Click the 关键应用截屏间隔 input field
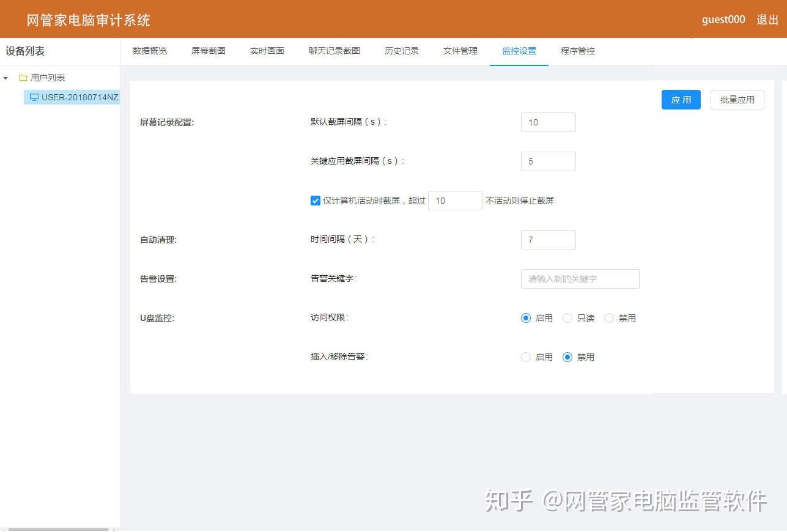 pyautogui.click(x=549, y=161)
